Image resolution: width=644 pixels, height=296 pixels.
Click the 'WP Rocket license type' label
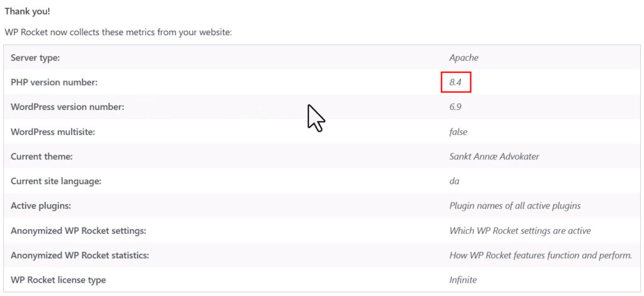click(x=58, y=280)
